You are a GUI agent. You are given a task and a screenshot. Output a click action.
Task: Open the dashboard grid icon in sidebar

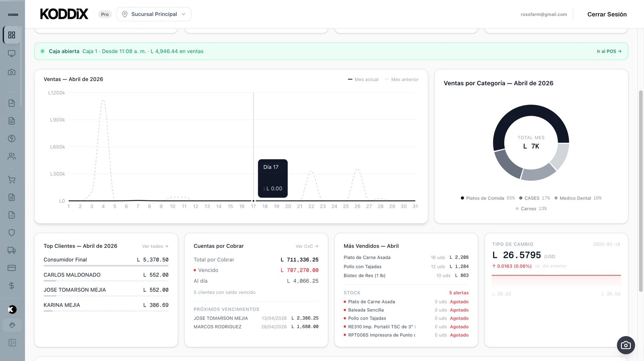12,35
